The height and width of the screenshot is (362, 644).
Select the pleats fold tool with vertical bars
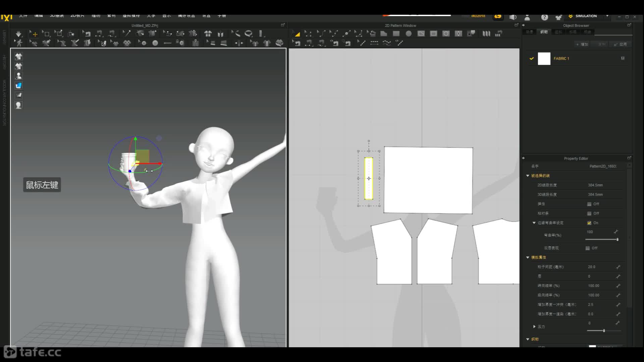tap(486, 34)
